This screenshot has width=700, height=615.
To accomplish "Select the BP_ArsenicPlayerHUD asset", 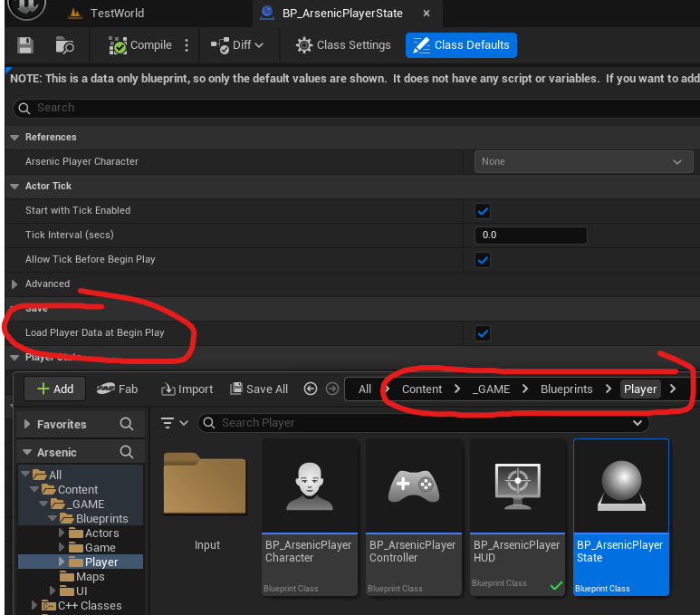I will [x=518, y=517].
